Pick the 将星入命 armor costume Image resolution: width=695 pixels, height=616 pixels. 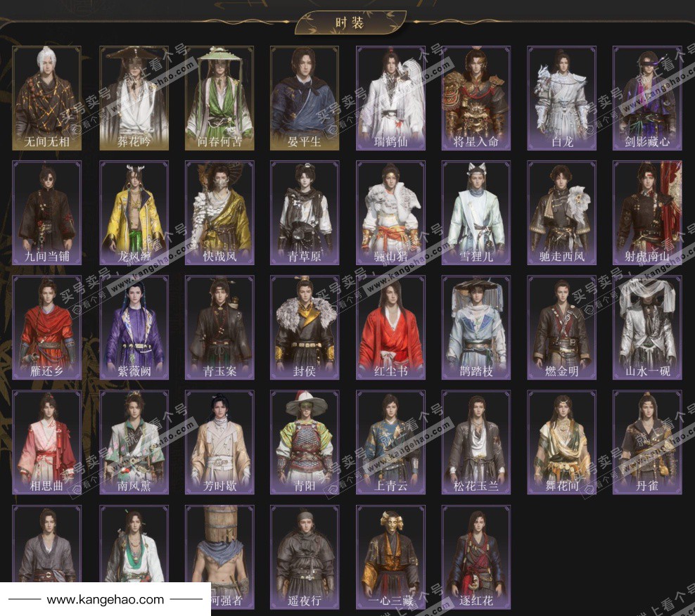[476, 98]
